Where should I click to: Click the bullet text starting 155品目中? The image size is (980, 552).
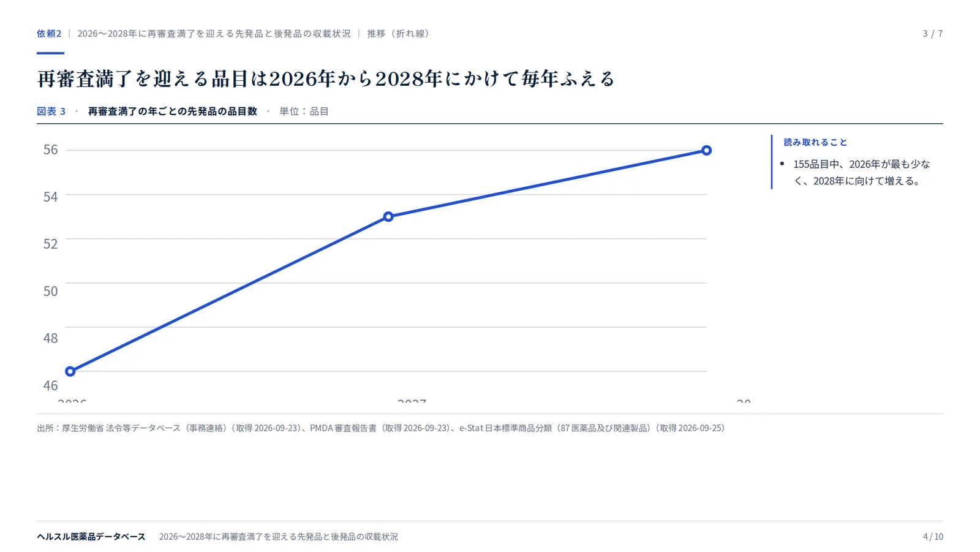[x=861, y=172]
